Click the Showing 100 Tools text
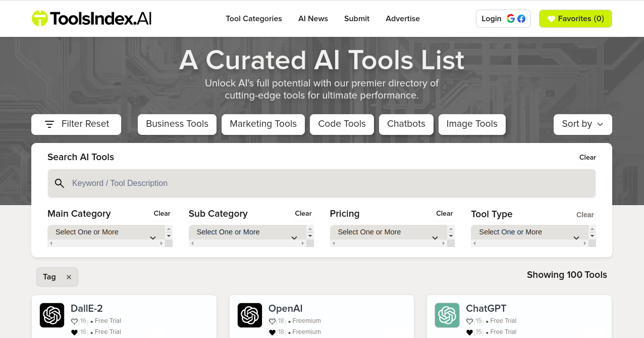This screenshot has width=644, height=338. [567, 275]
